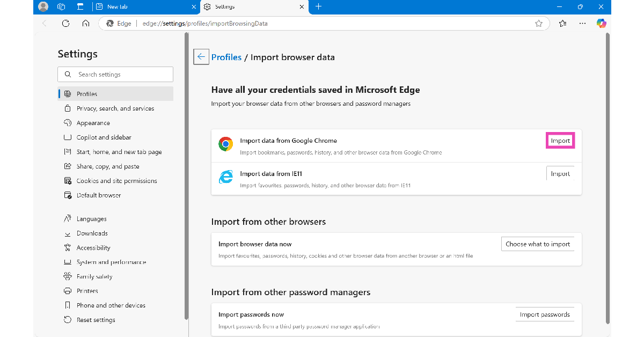Image resolution: width=644 pixels, height=337 pixels.
Task: Go to Home via house icon
Action: point(86,24)
